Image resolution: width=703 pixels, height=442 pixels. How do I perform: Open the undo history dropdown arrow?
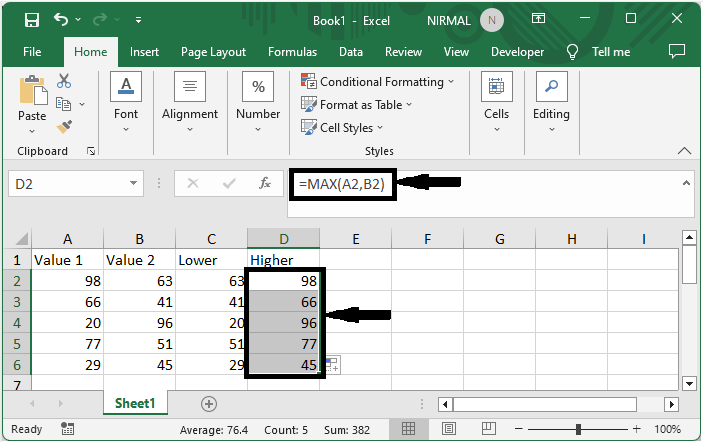pyautogui.click(x=78, y=20)
